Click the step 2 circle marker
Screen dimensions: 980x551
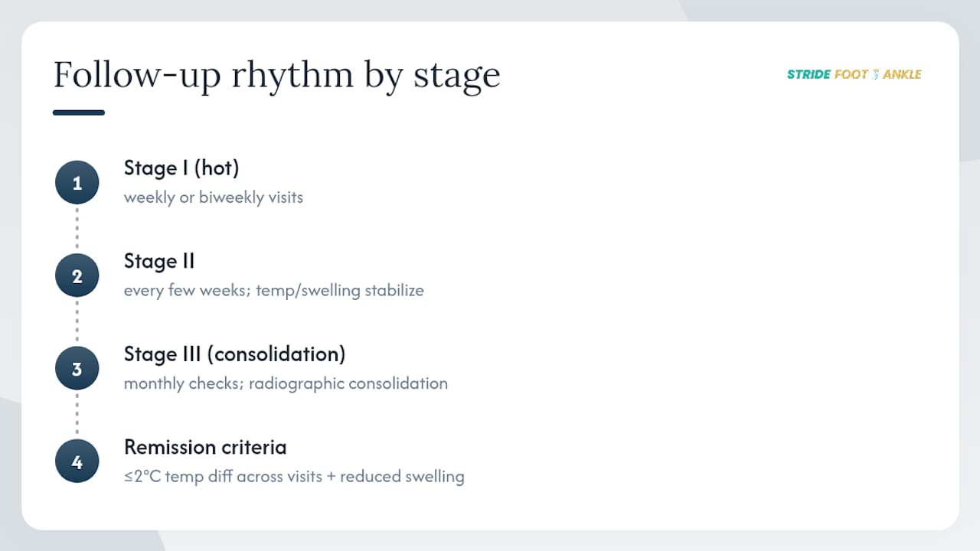point(77,275)
